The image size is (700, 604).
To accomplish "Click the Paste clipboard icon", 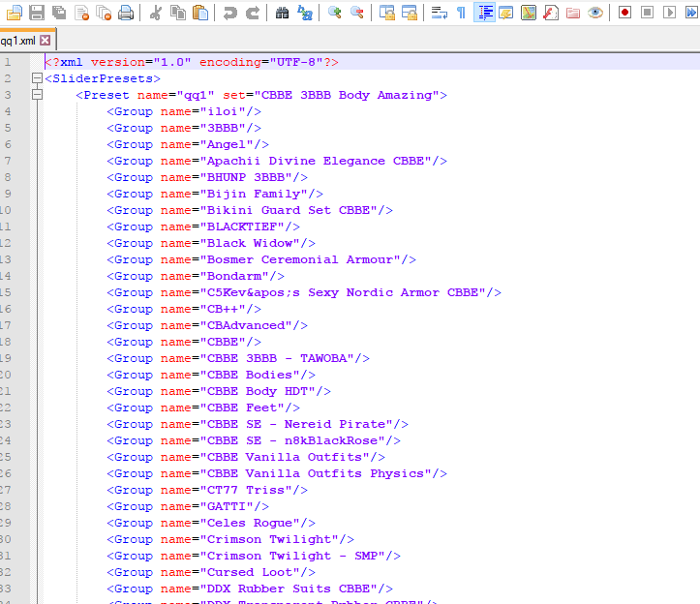I will coord(200,13).
